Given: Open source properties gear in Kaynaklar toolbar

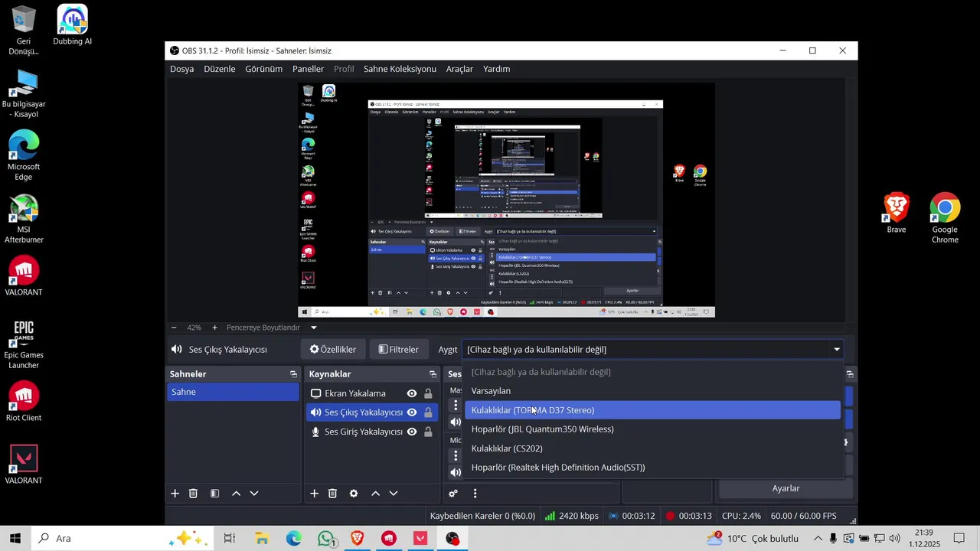Looking at the screenshot, I should [x=354, y=494].
